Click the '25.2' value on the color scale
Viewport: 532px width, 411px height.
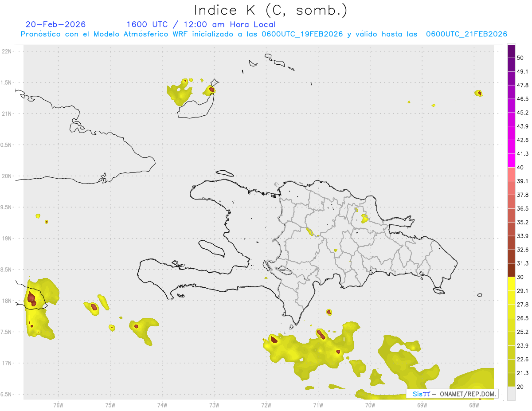(x=523, y=332)
